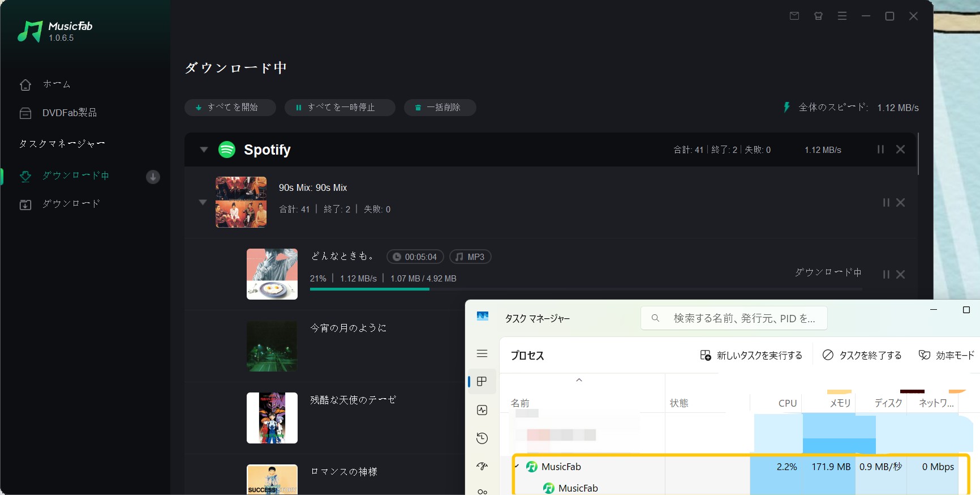The width and height of the screenshot is (980, 495).
Task: Sort by the CPU column header
Action: 787,403
